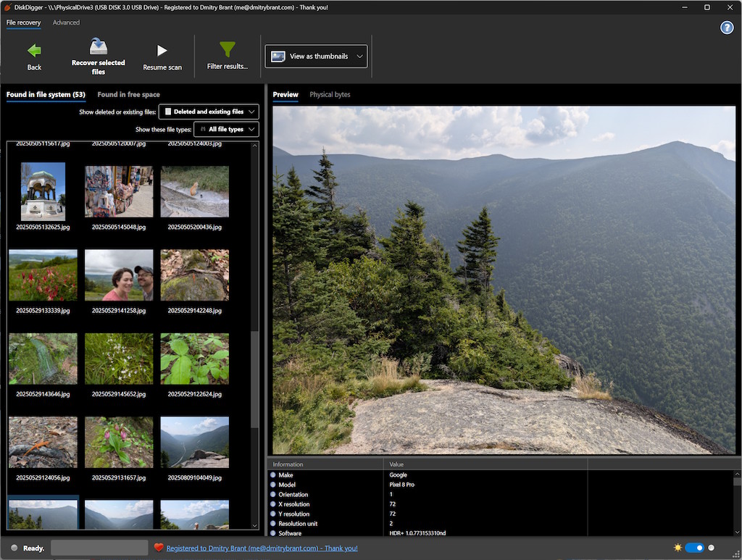
Task: Toggle the dark mode switch
Action: (x=694, y=548)
